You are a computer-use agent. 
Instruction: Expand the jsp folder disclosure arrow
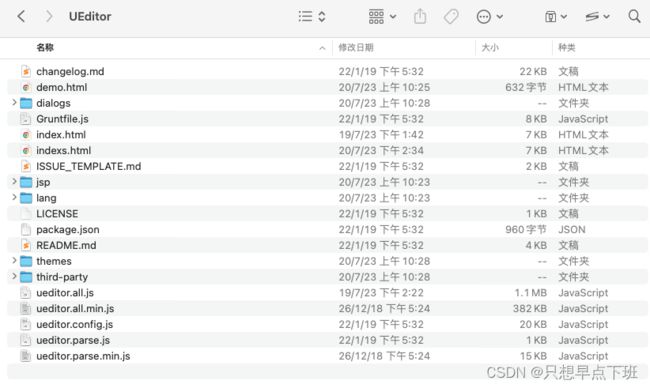point(14,182)
